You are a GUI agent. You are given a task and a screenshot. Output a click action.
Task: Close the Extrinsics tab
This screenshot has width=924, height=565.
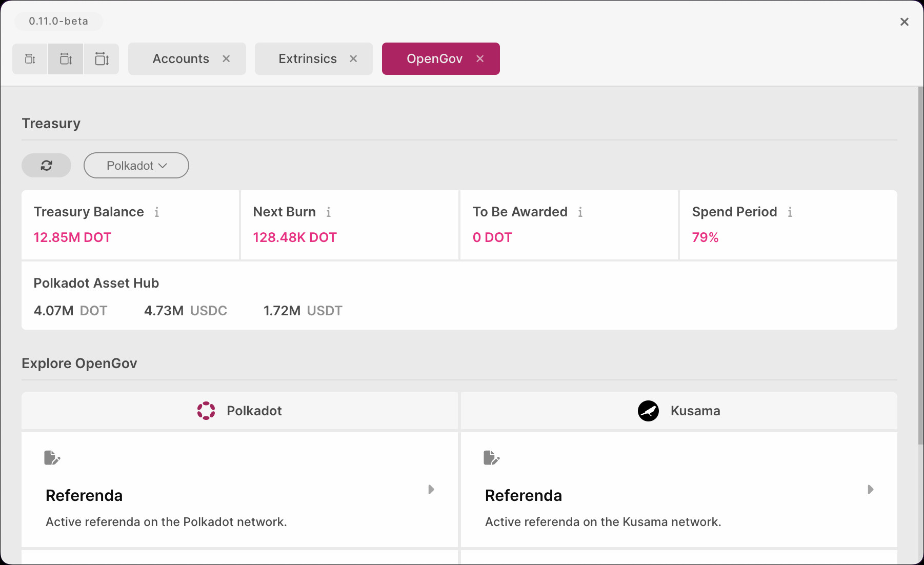point(353,58)
